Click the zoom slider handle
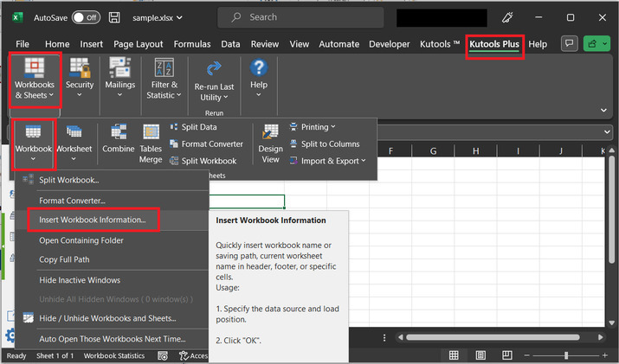Viewport: 619px width, 364px height. (565, 355)
